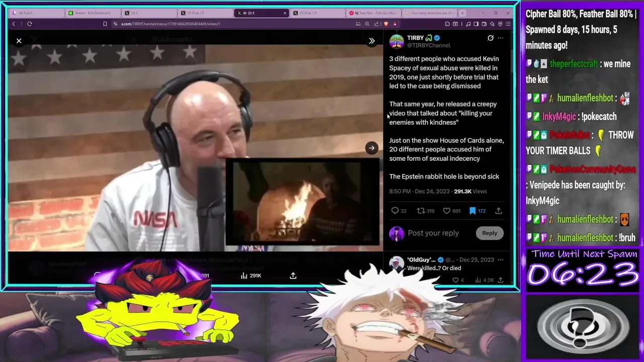
Task: Open 291.3K Views analytics link
Action: tap(470, 191)
